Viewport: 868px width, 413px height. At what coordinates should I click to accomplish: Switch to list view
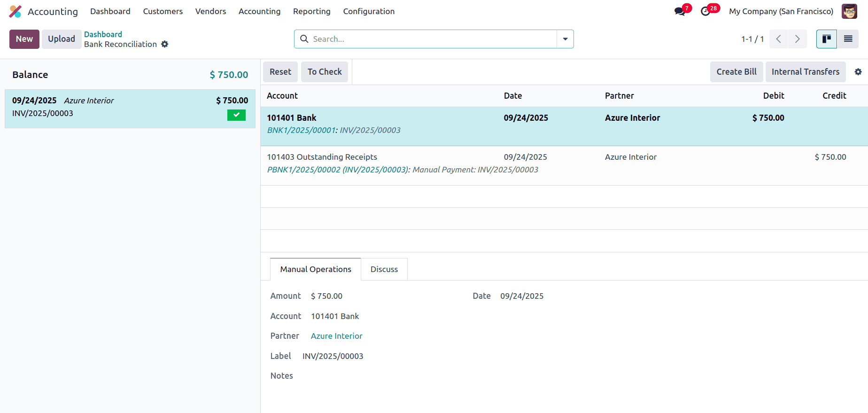click(x=848, y=39)
